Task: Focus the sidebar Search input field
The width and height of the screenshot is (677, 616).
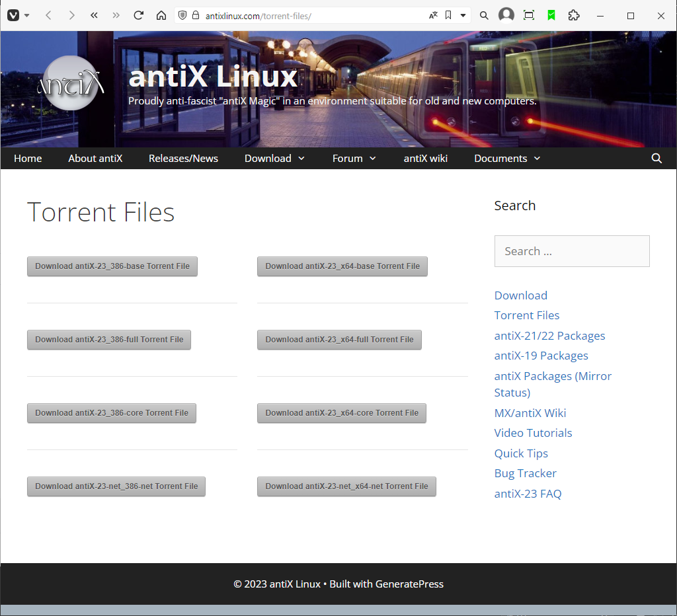Action: click(x=572, y=251)
